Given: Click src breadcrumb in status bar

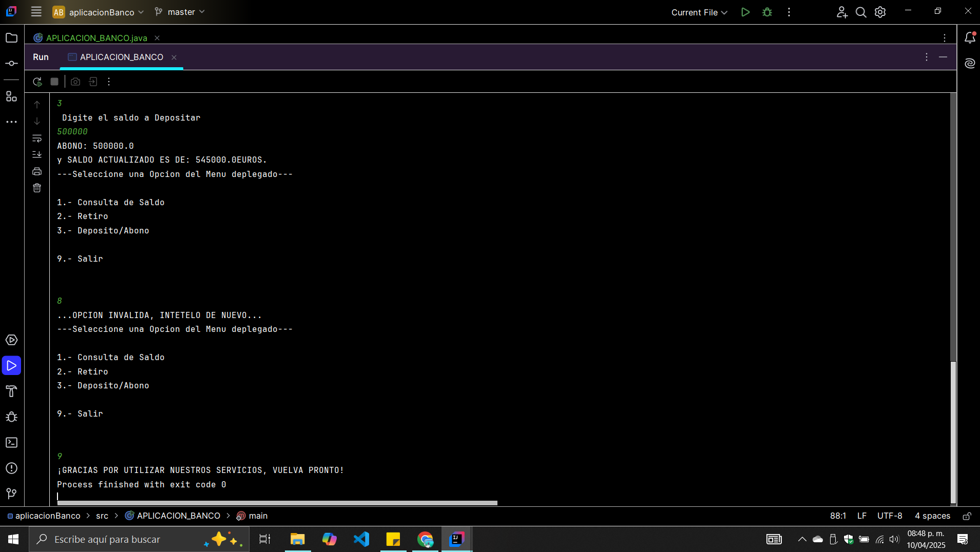Looking at the screenshot, I should pyautogui.click(x=102, y=516).
